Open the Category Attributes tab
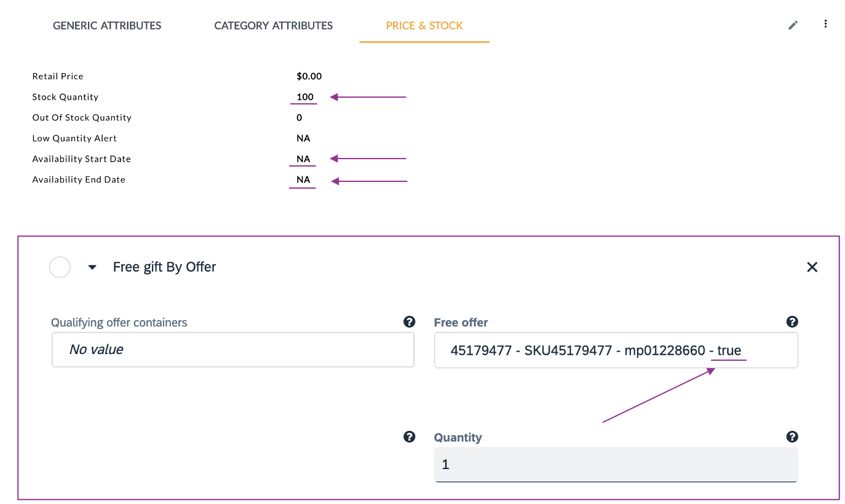 tap(273, 26)
